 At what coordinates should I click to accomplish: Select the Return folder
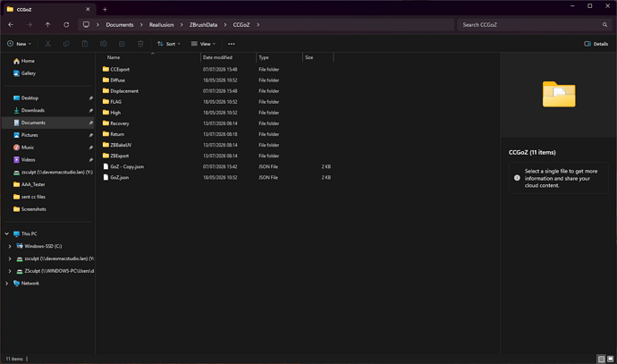[x=117, y=134]
